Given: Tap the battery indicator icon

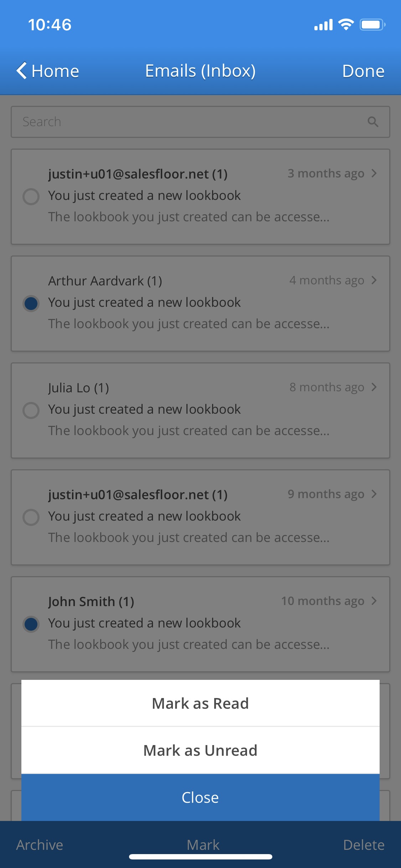Looking at the screenshot, I should pos(372,25).
